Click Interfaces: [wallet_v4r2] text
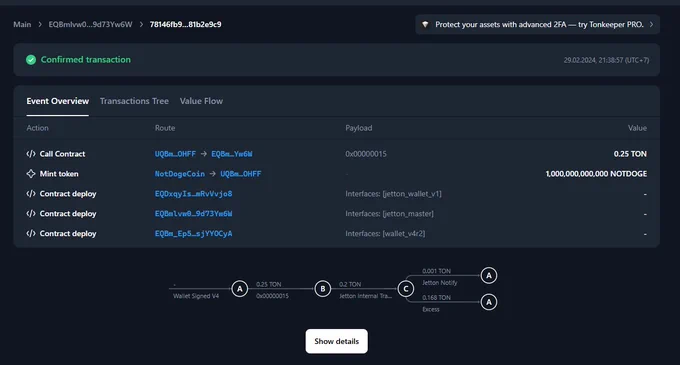This screenshot has height=365, width=680. 385,234
